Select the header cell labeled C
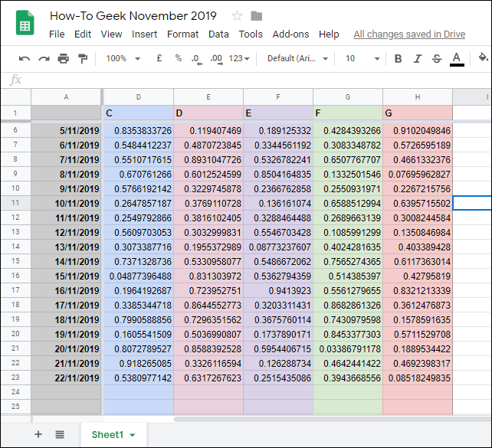 (x=139, y=113)
